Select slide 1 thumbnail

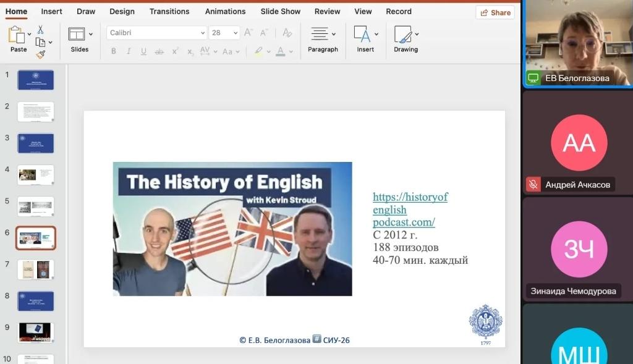point(35,80)
